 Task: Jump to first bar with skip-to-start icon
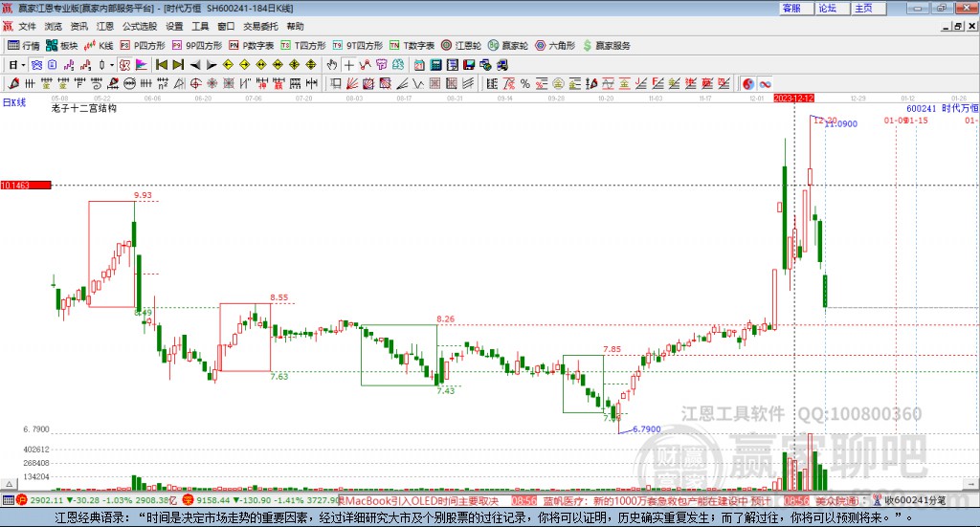pos(161,65)
